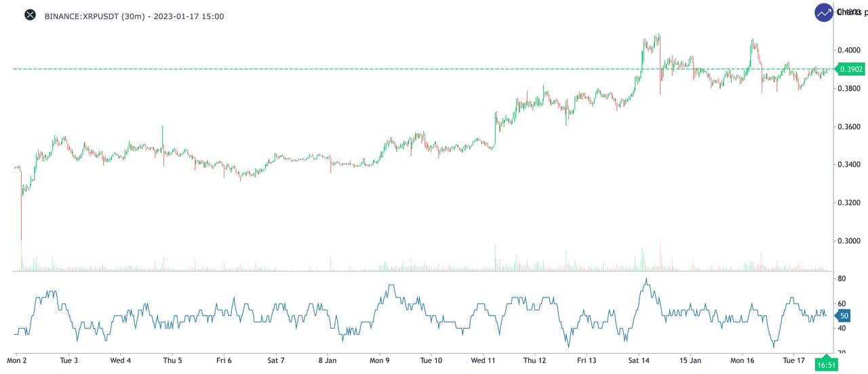Click the 0.3000 price axis label
Viewport: 868px width, 374px height.
coord(849,241)
